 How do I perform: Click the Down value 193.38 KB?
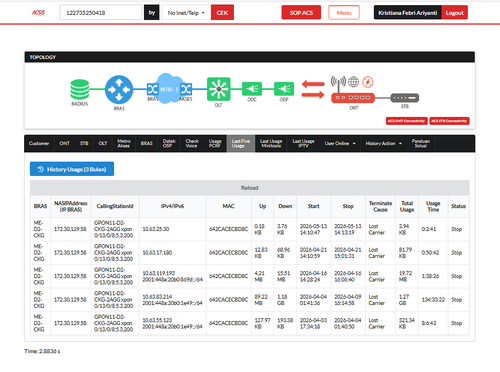(x=285, y=323)
